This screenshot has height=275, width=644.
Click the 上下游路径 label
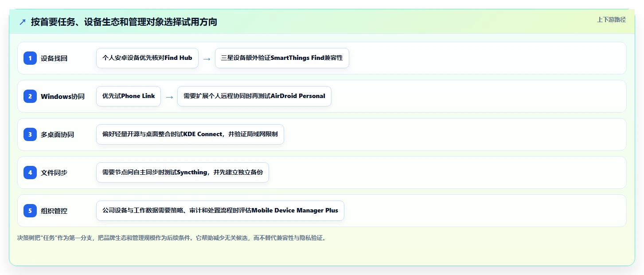point(611,20)
